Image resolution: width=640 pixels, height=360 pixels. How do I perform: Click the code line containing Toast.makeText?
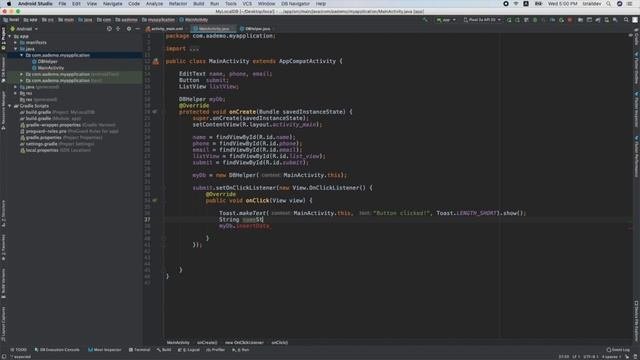[x=372, y=213]
